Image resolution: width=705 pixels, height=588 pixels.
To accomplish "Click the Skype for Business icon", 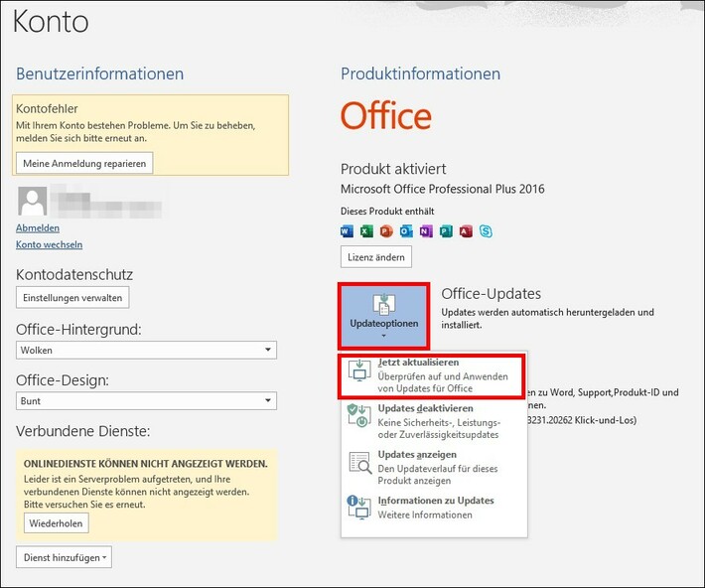I will coord(486,230).
